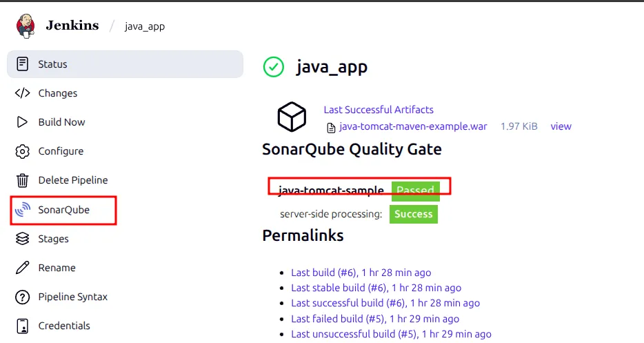
Task: Open Credentials from the sidebar
Action: pyautogui.click(x=64, y=326)
